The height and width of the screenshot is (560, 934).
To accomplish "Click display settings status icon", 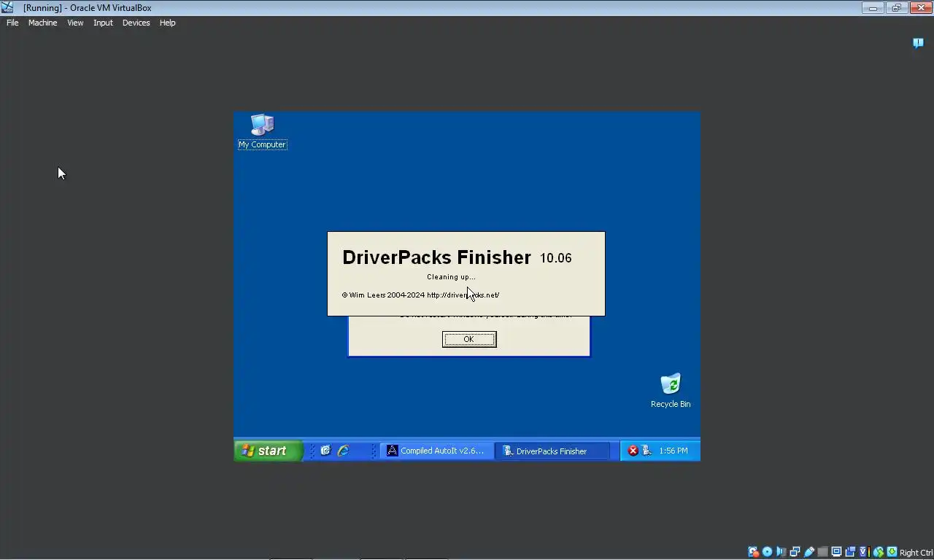I will 836,552.
